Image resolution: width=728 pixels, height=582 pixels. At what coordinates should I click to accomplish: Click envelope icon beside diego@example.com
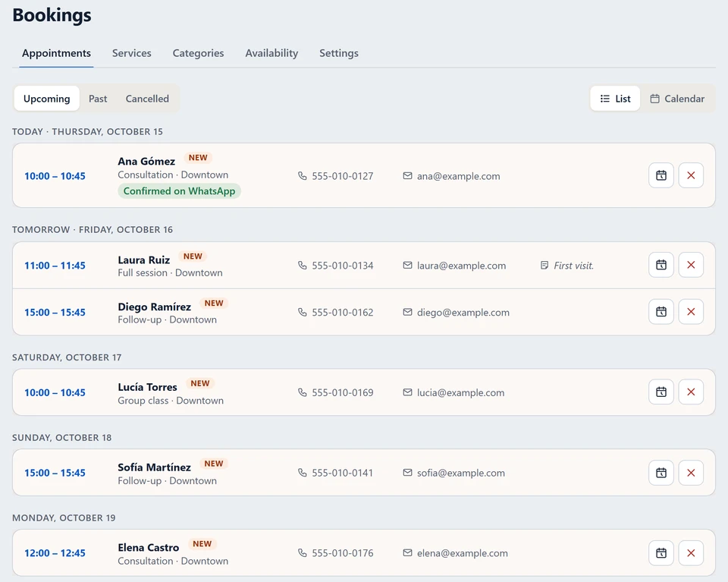coord(407,312)
